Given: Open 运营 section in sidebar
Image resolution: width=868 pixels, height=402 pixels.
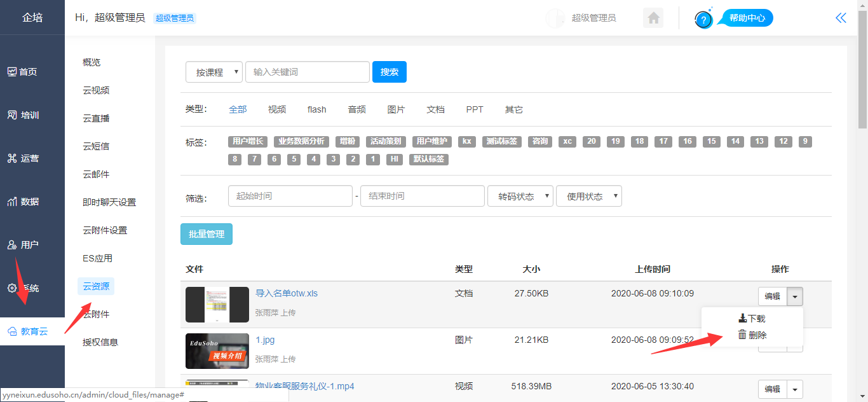Looking at the screenshot, I should (x=24, y=158).
